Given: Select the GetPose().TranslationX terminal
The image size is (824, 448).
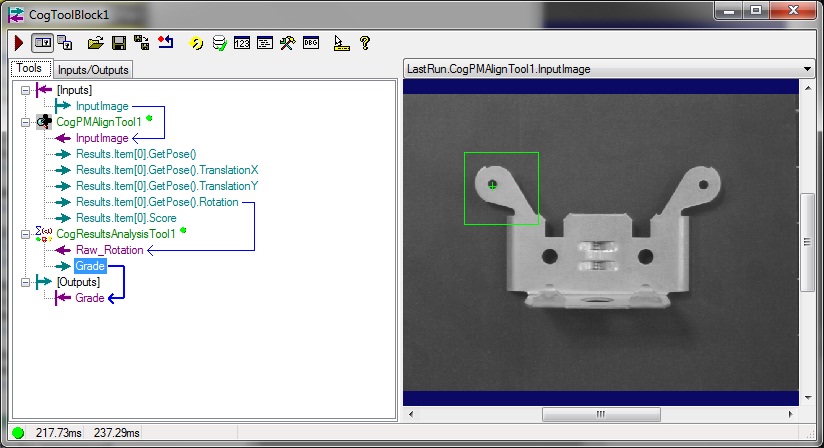Looking at the screenshot, I should tap(167, 170).
